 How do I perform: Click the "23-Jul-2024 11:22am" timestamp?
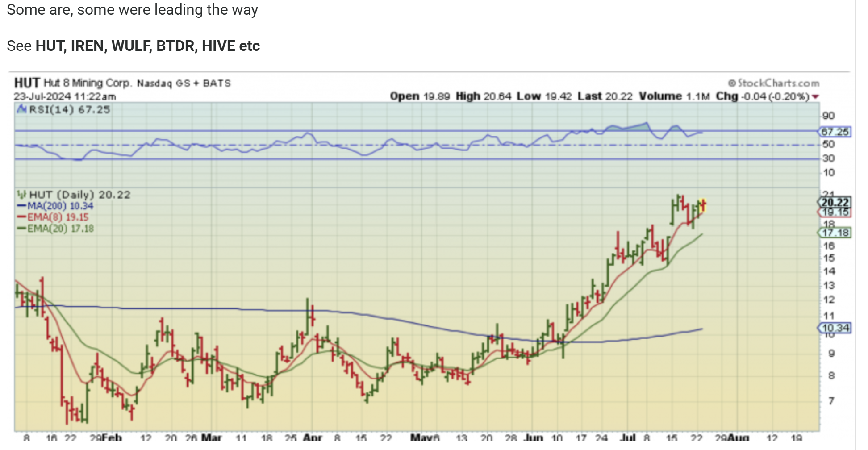click(65, 96)
